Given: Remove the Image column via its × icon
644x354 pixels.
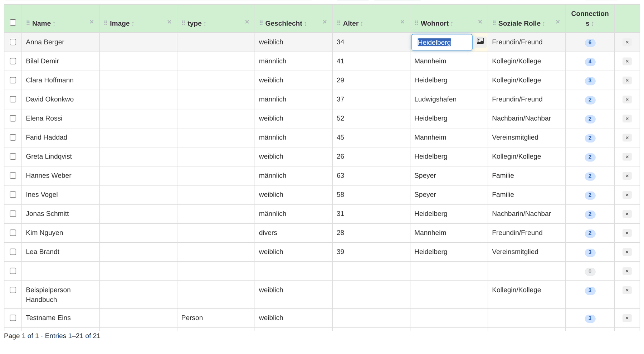Looking at the screenshot, I should click(x=169, y=22).
